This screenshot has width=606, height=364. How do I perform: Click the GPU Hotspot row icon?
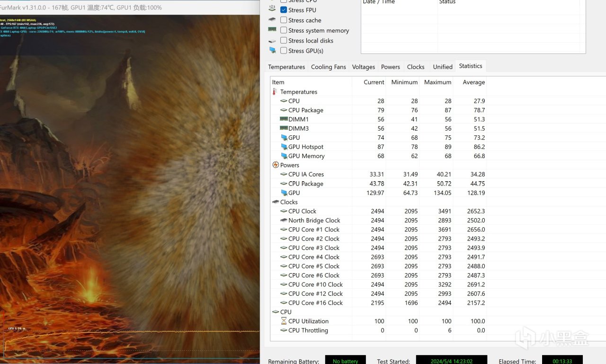[284, 147]
